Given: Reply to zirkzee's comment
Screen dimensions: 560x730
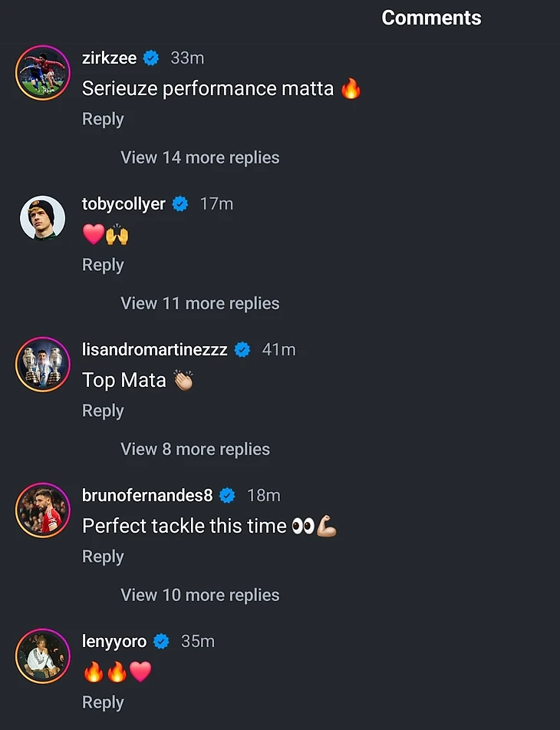Looking at the screenshot, I should pos(103,119).
